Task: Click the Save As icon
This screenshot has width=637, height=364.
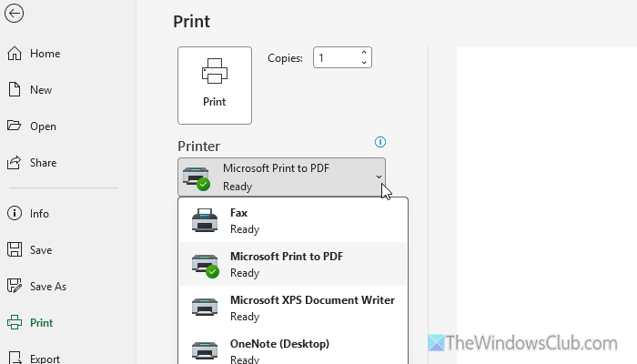Action: coord(15,286)
